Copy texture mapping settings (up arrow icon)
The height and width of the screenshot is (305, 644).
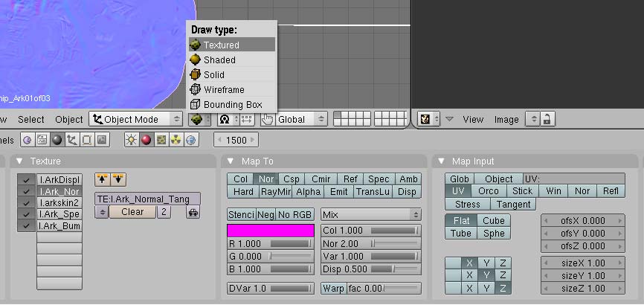tap(103, 179)
